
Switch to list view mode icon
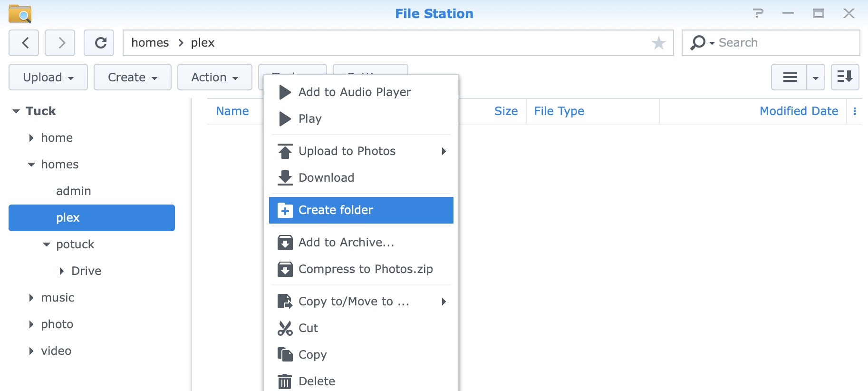[x=790, y=77]
